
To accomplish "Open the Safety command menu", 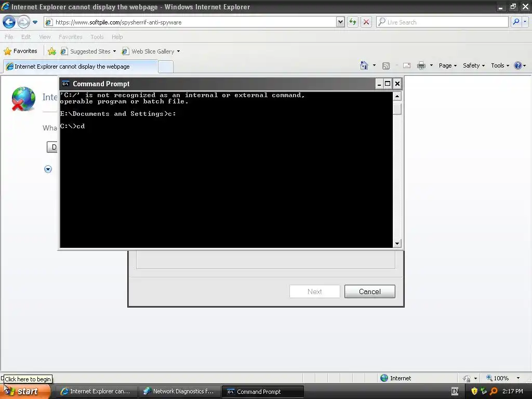I will tap(474, 65).
